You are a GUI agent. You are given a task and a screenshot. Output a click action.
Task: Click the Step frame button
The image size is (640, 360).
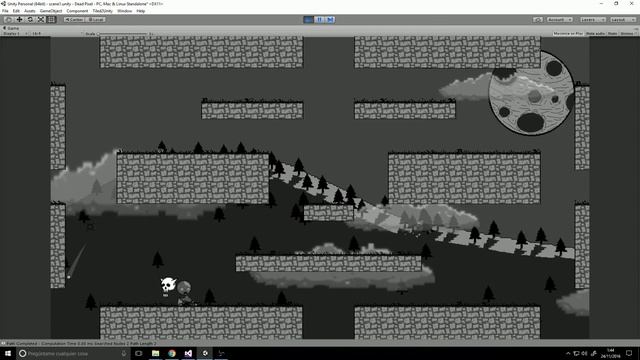(x=330, y=20)
